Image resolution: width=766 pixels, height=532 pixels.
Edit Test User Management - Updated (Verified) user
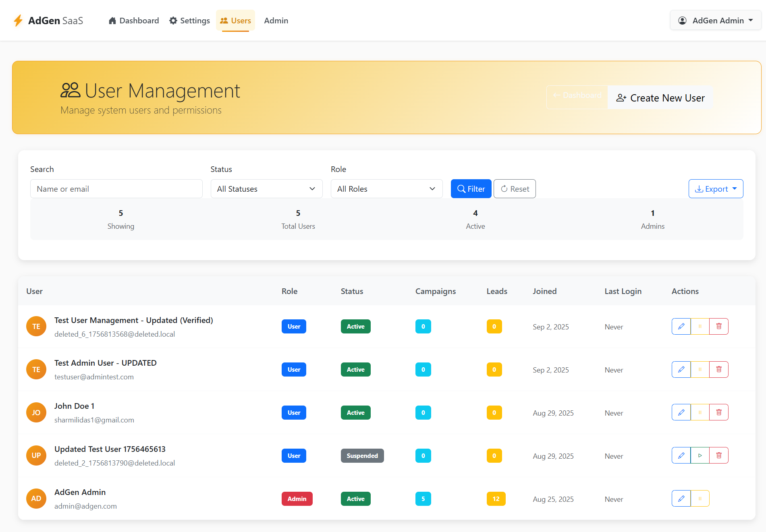point(681,326)
